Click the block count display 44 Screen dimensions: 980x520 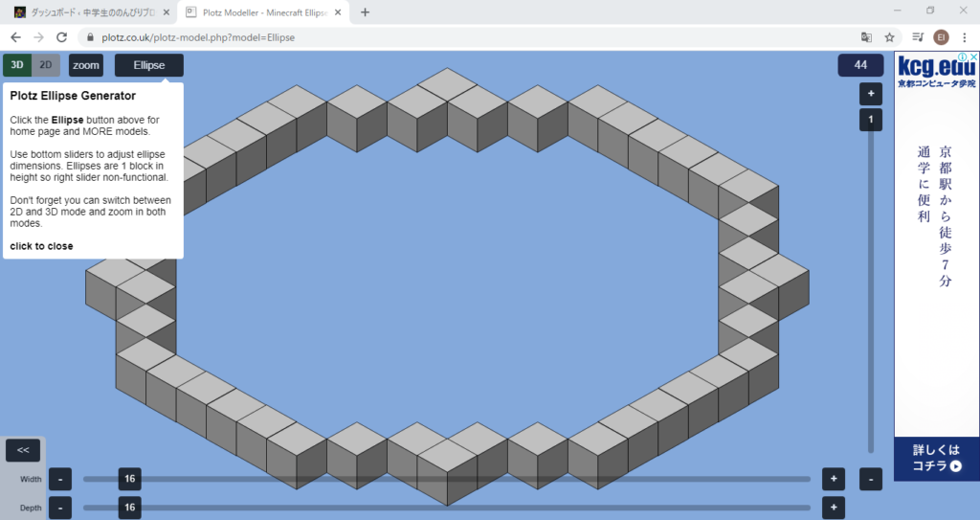860,65
